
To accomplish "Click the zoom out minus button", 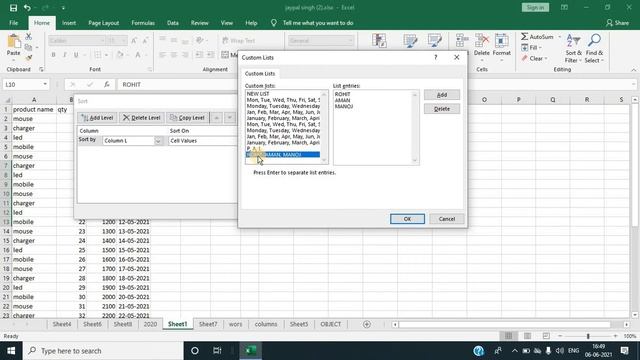I will tap(560, 336).
